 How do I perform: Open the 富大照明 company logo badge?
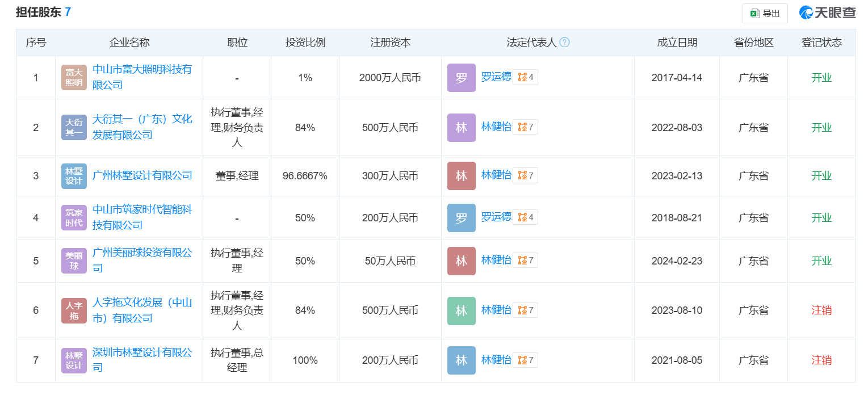point(74,78)
